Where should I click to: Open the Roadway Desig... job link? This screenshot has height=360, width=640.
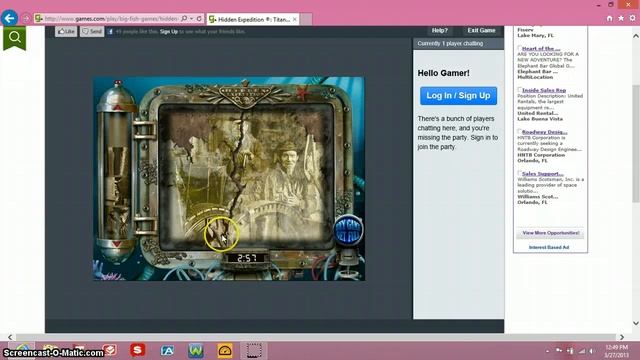pyautogui.click(x=544, y=132)
